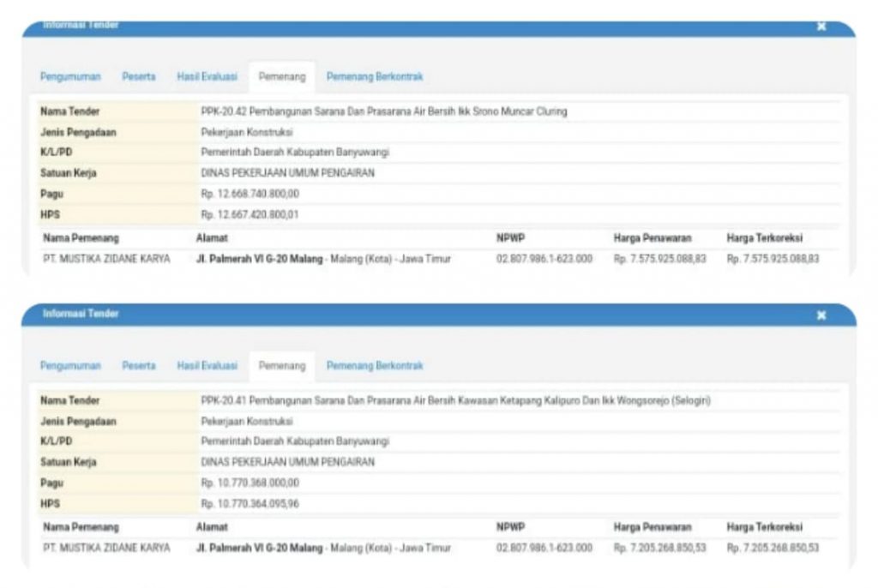The image size is (878, 588).
Task: Close the PPK-20.42 tender information dialog
Action: [x=821, y=27]
